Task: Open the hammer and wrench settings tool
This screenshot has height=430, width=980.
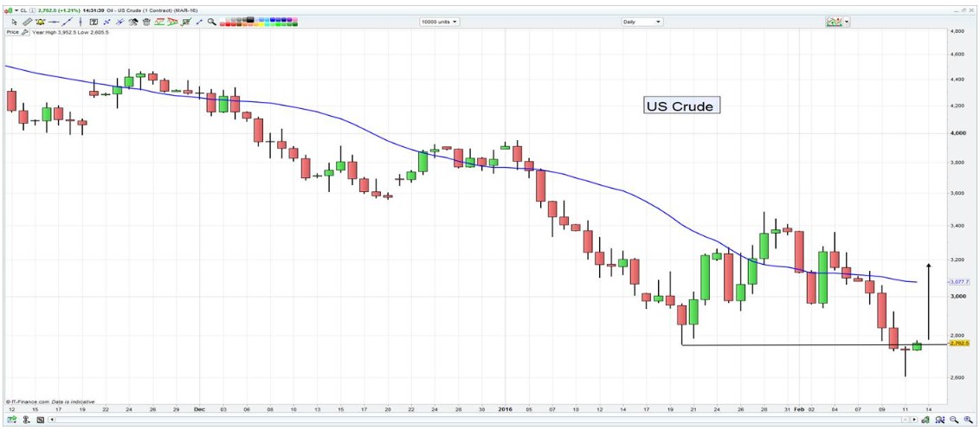Action: coord(133,22)
